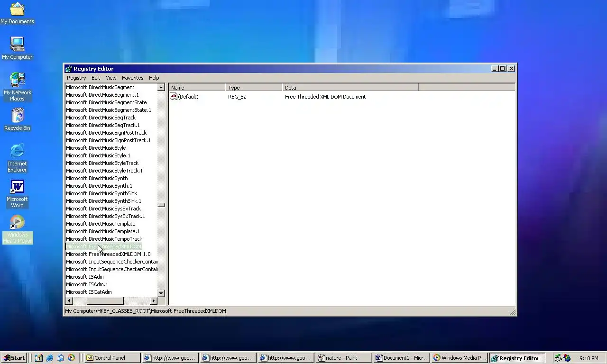Click the Internet Explorer quick launch icon
Screen dimensions: 607x364
tap(49, 358)
